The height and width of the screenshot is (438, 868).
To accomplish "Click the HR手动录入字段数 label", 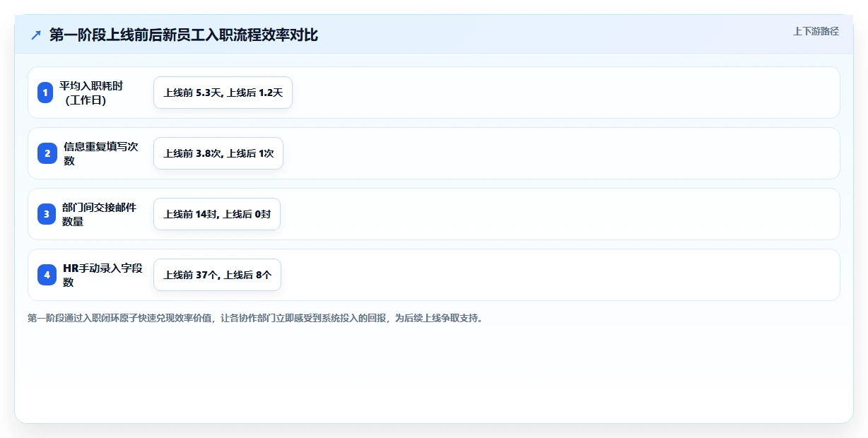I will [x=102, y=275].
